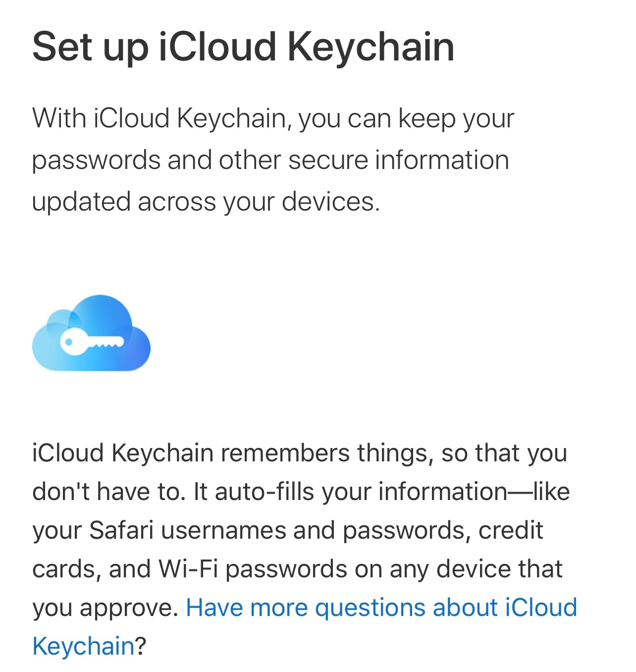Click the question mark after the Keychain link
Image resolution: width=636 pixels, height=672 pixels.
141,646
